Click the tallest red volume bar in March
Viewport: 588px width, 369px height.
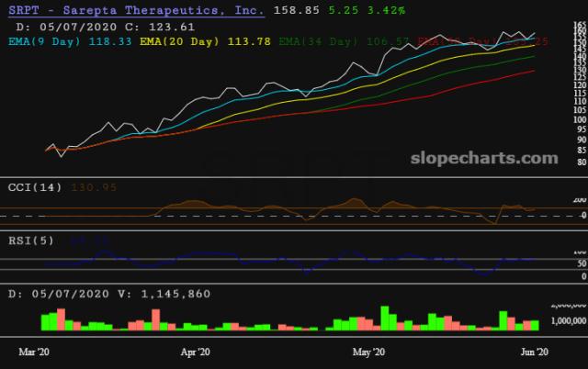coord(62,319)
